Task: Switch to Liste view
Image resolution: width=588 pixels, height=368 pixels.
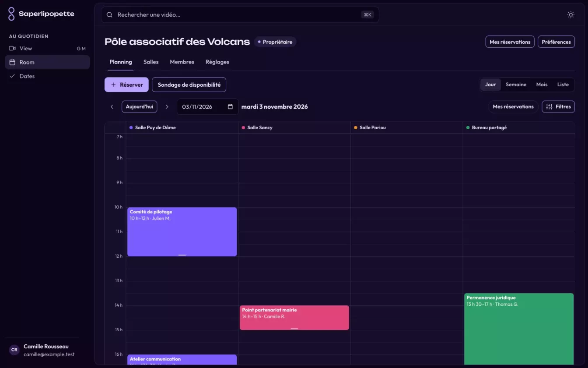Action: (x=563, y=85)
